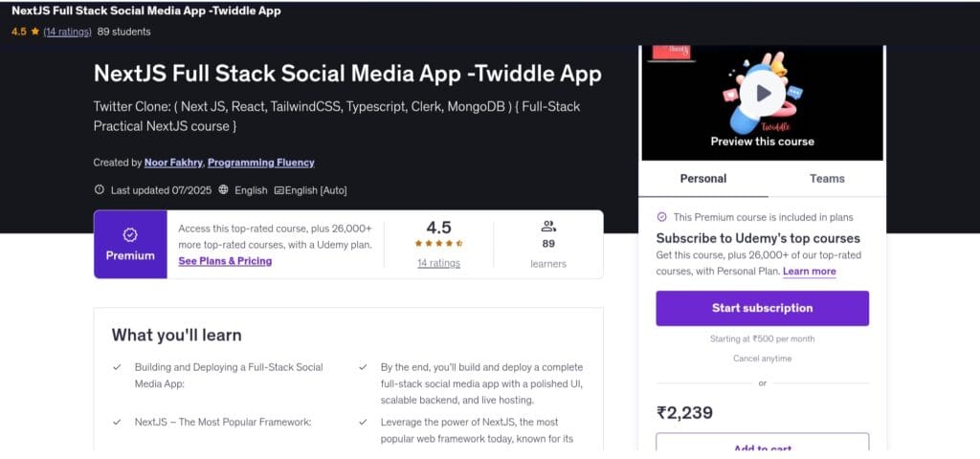The width and height of the screenshot is (980, 459).
Task: Open Programming Fluency instructor page
Action: pos(261,163)
